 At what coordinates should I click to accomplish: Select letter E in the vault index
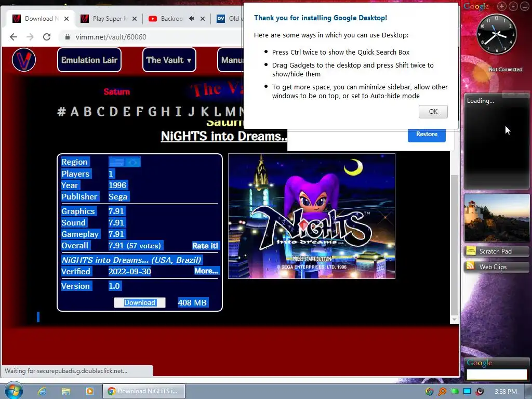pyautogui.click(x=127, y=111)
